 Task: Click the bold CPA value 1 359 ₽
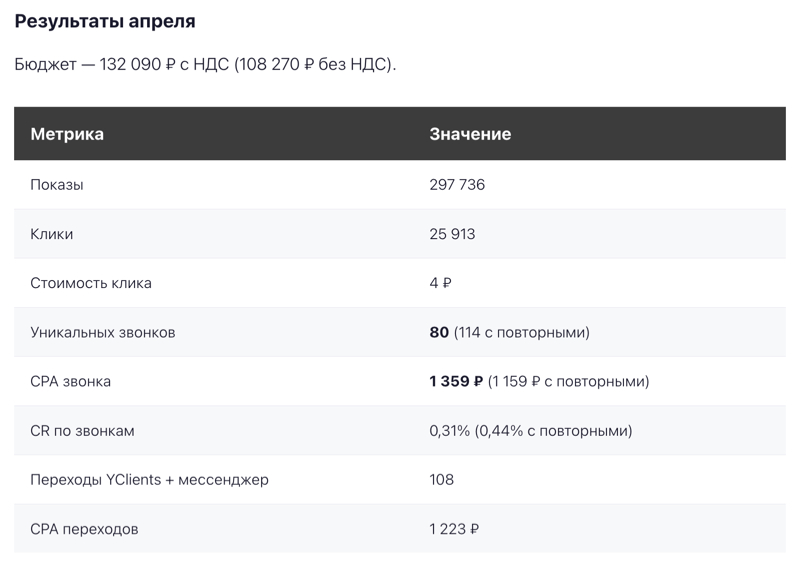click(x=456, y=381)
